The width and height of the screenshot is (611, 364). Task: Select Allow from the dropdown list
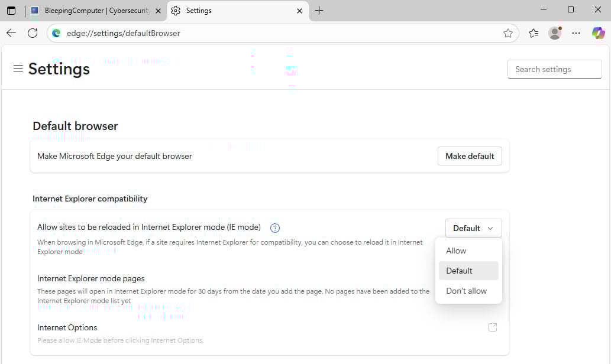pos(456,251)
